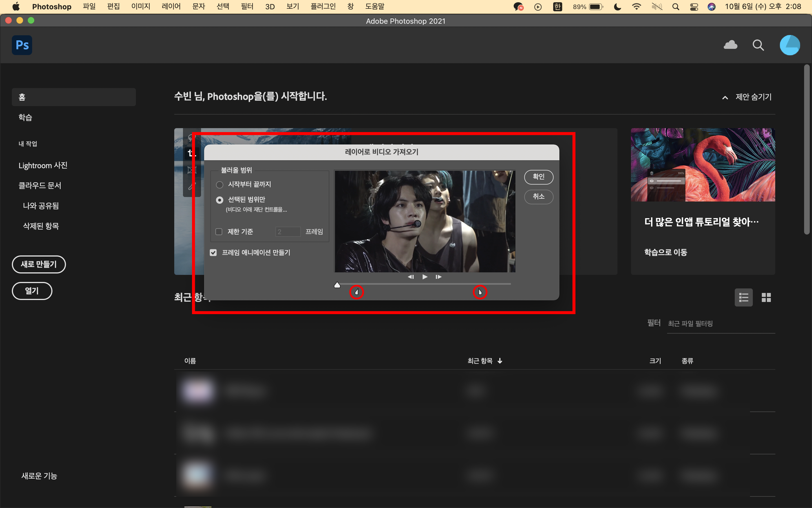Open the Wi-Fi status menu

(x=636, y=7)
